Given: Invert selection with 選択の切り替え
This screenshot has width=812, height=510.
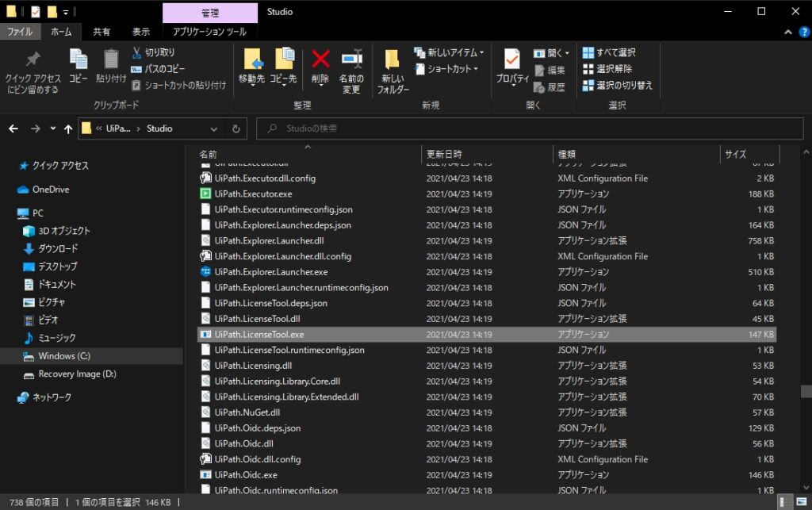Looking at the screenshot, I should click(x=617, y=85).
